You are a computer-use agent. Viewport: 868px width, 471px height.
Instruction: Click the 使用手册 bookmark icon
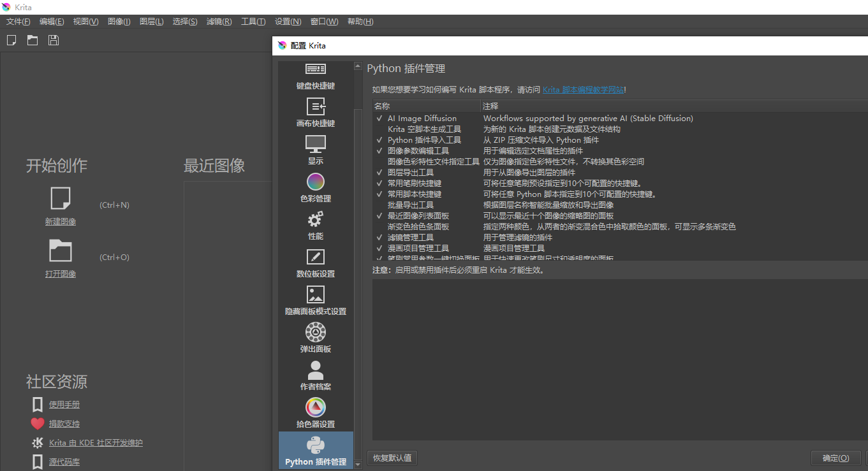pyautogui.click(x=38, y=404)
